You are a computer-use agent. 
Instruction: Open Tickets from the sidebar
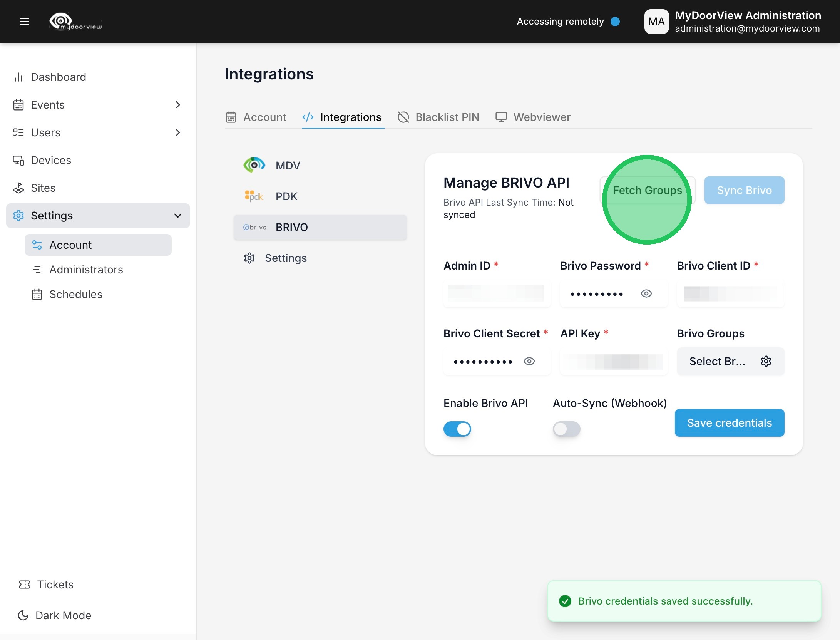(x=55, y=585)
